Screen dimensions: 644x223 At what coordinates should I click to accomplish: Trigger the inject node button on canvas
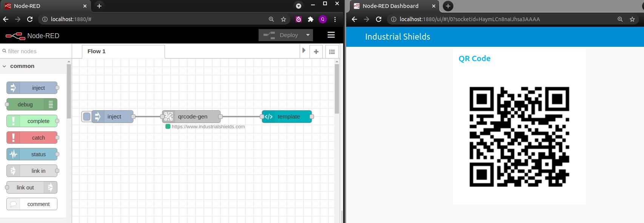(x=86, y=117)
